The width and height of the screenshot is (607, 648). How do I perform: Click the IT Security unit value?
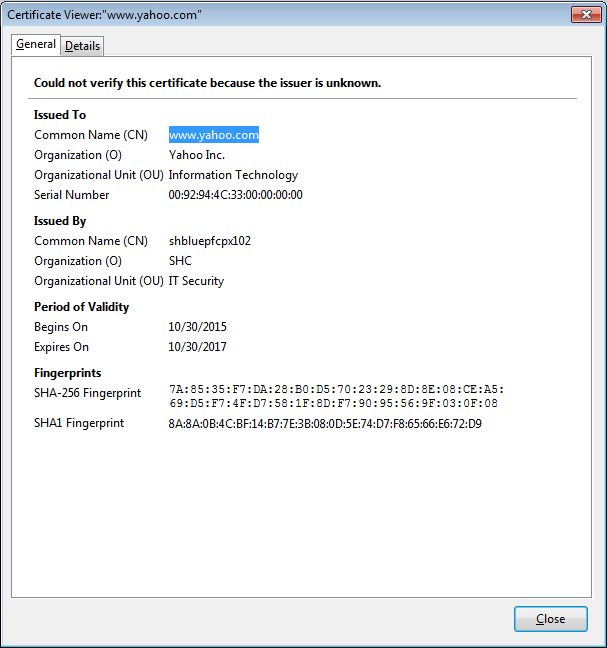pyautogui.click(x=196, y=281)
